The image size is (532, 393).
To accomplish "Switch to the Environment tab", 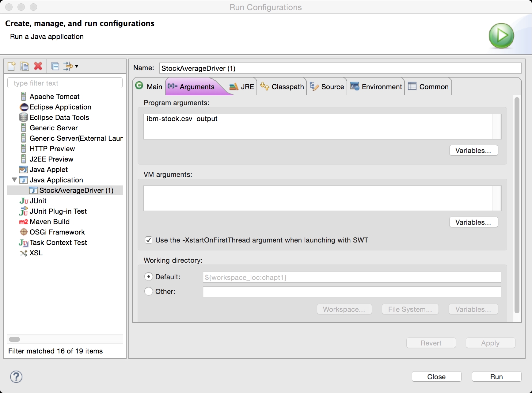I will click(x=376, y=86).
